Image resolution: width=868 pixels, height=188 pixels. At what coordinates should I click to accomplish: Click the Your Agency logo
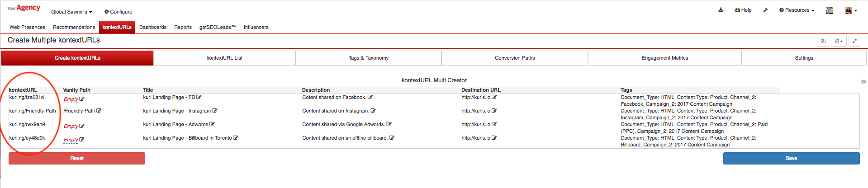pyautogui.click(x=24, y=8)
